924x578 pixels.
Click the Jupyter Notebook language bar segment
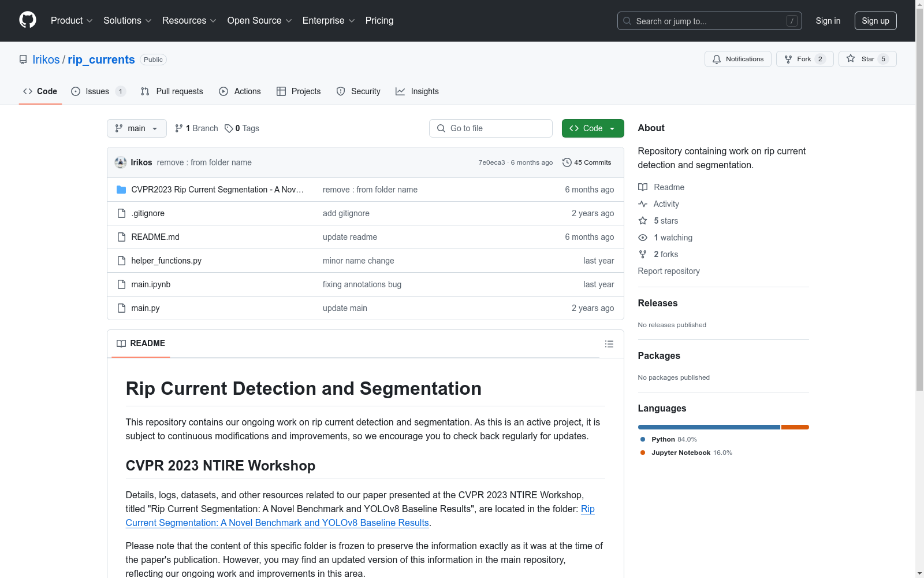coord(795,427)
